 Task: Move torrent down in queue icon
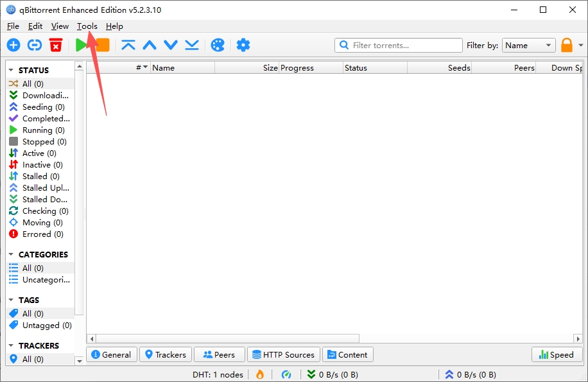pyautogui.click(x=171, y=46)
